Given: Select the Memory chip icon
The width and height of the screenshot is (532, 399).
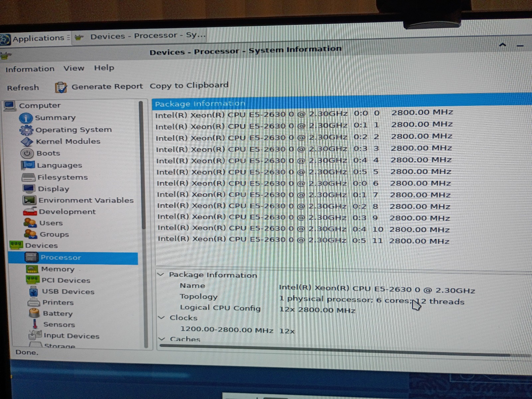Looking at the screenshot, I should tap(32, 269).
